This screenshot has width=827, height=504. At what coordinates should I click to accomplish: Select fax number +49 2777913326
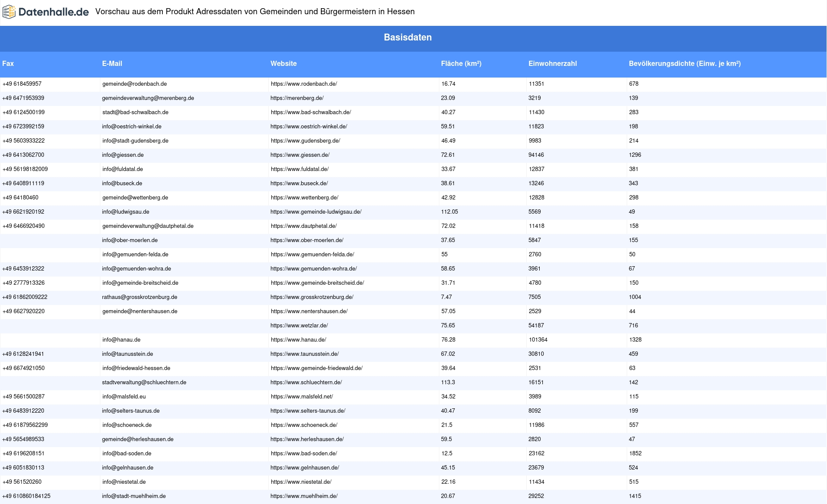click(x=24, y=283)
